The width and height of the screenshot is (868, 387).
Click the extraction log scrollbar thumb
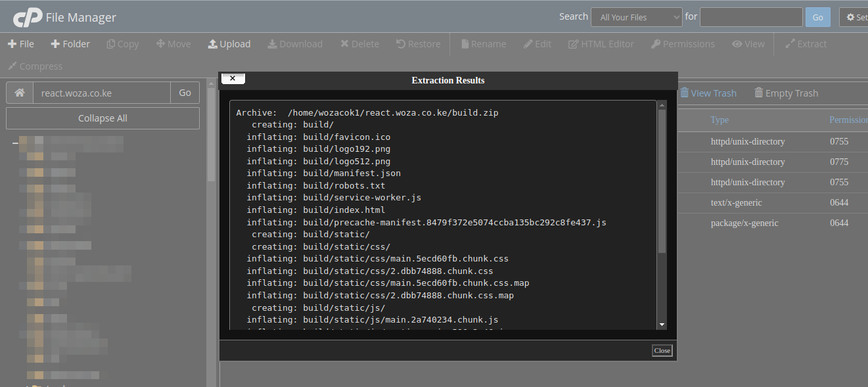click(x=662, y=181)
